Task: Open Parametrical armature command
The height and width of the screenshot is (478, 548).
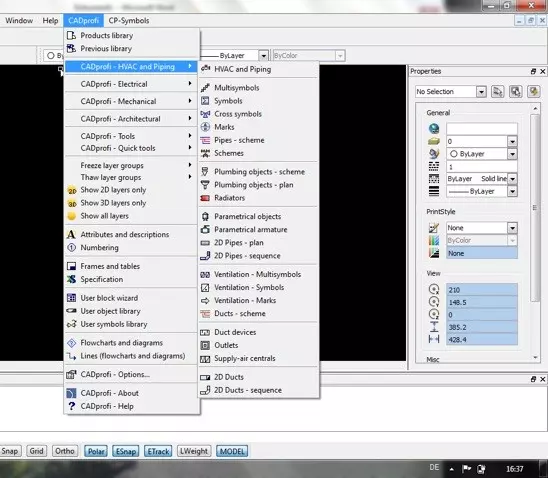Action: tap(251, 230)
